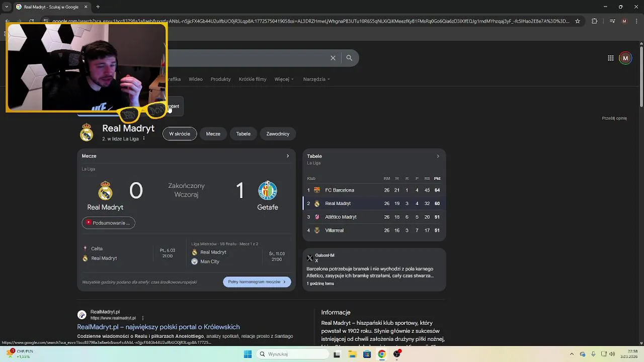
Task: Open the more options dots for RealMadryt.pl result
Action: pos(143,318)
